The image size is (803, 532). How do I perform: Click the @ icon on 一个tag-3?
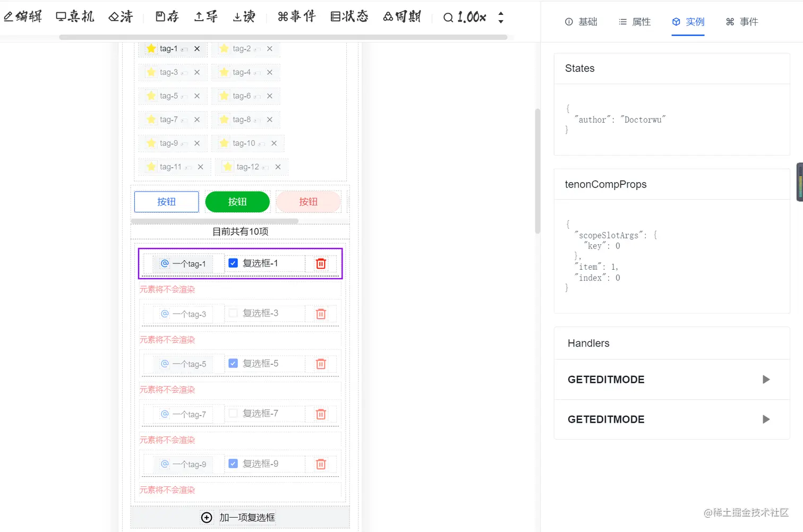point(165,314)
